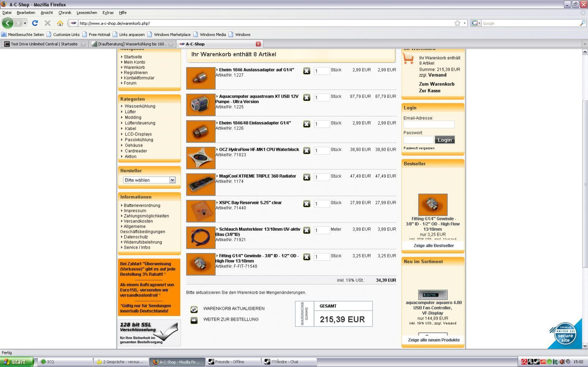This screenshot has width=588, height=367.
Task: Click the magnifier icon in Google search box
Action: (x=582, y=23)
